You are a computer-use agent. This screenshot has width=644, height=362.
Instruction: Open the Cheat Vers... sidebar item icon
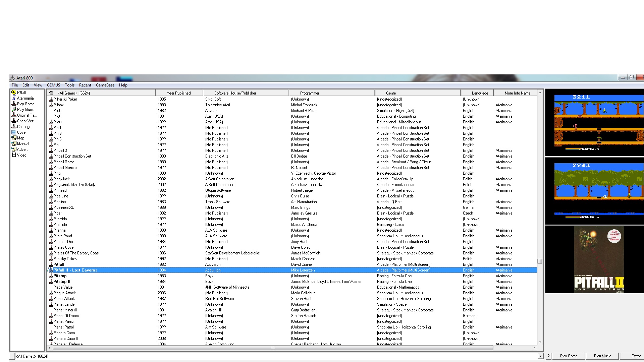pos(14,121)
